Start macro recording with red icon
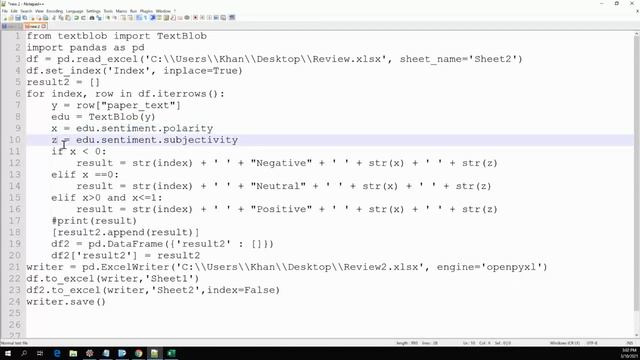The width and height of the screenshot is (640, 360). 195,18
